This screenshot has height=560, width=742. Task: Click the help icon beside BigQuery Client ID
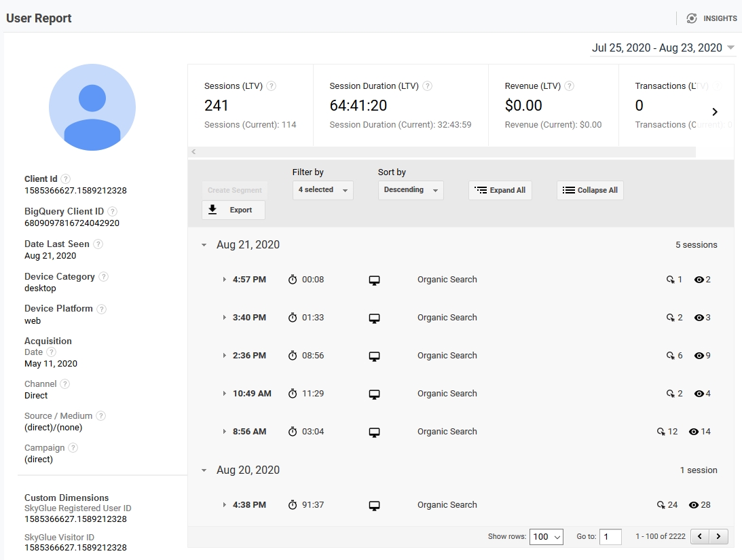[x=112, y=211]
